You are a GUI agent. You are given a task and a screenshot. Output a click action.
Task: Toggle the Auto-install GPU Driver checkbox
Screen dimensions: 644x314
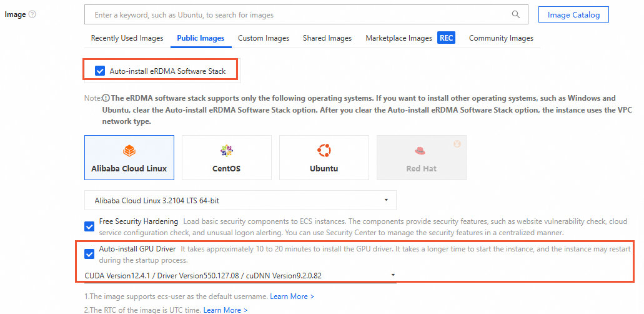click(x=89, y=254)
